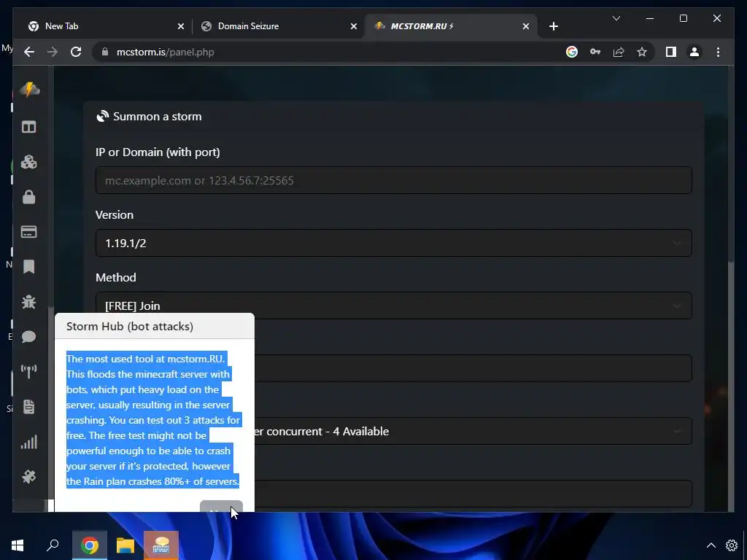The image size is (747, 560).
Task: Click the Storm Hub (bot attacks) popover title
Action: (x=130, y=326)
